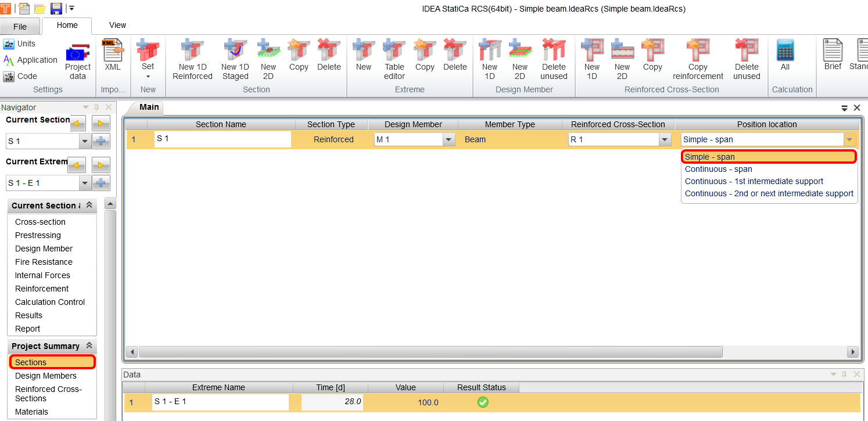Go to next current section arrow
Viewport: 868px width, 421px height.
click(x=101, y=123)
